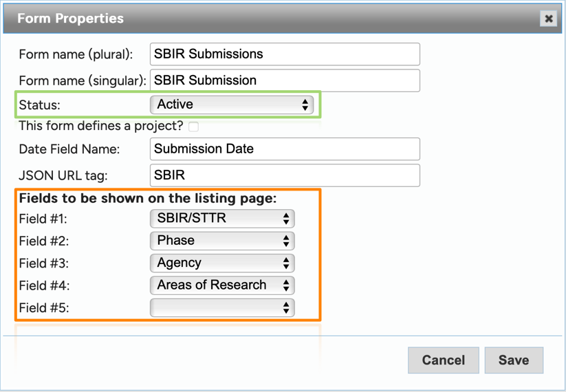Click the Field #5 label
The image size is (566, 392).
coord(44,308)
